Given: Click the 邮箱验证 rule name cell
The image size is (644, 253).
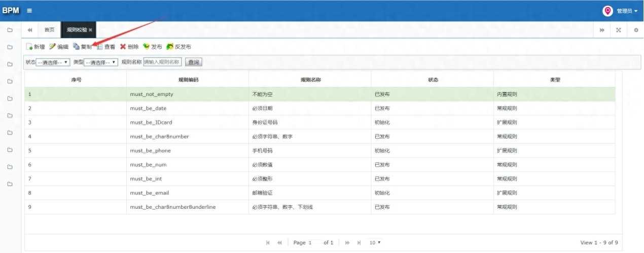Looking at the screenshot, I should point(310,193).
